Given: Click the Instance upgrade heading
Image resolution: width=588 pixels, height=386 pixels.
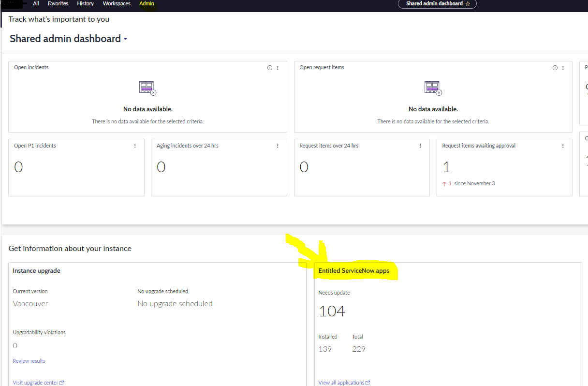Looking at the screenshot, I should pos(37,271).
